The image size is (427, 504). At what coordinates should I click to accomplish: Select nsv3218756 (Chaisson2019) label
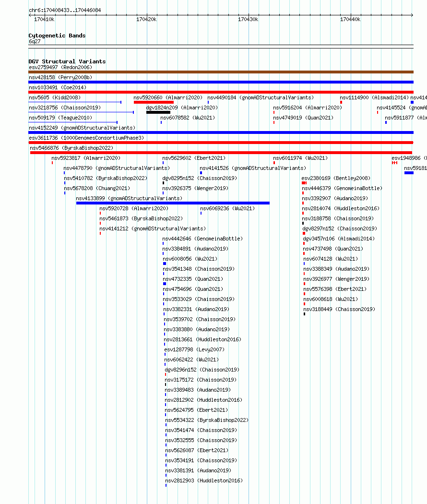(65, 108)
